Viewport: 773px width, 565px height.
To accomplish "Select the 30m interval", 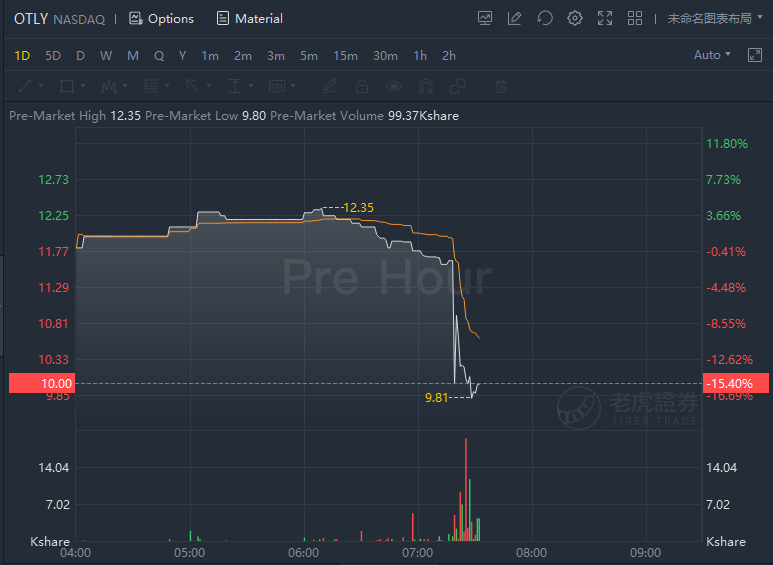I will coord(386,56).
